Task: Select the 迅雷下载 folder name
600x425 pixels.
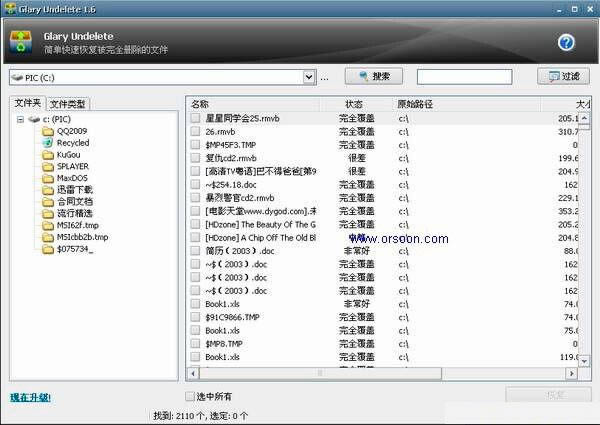Action: [x=75, y=190]
